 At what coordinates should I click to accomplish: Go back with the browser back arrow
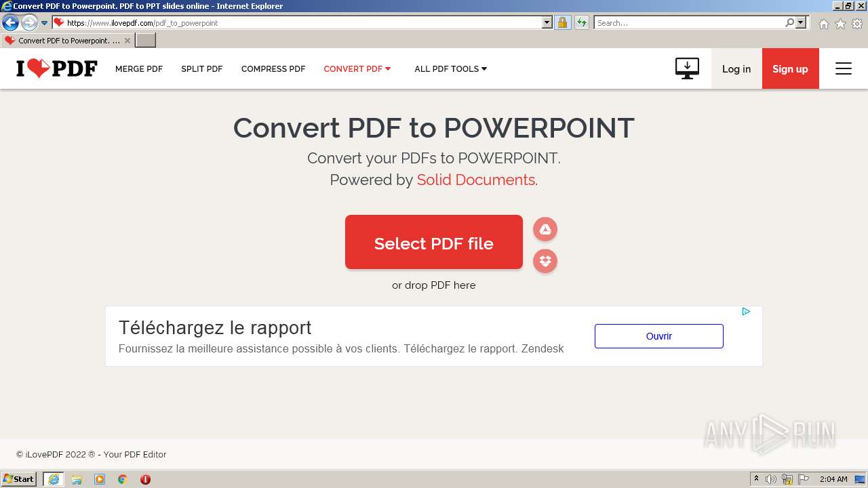click(x=10, y=22)
